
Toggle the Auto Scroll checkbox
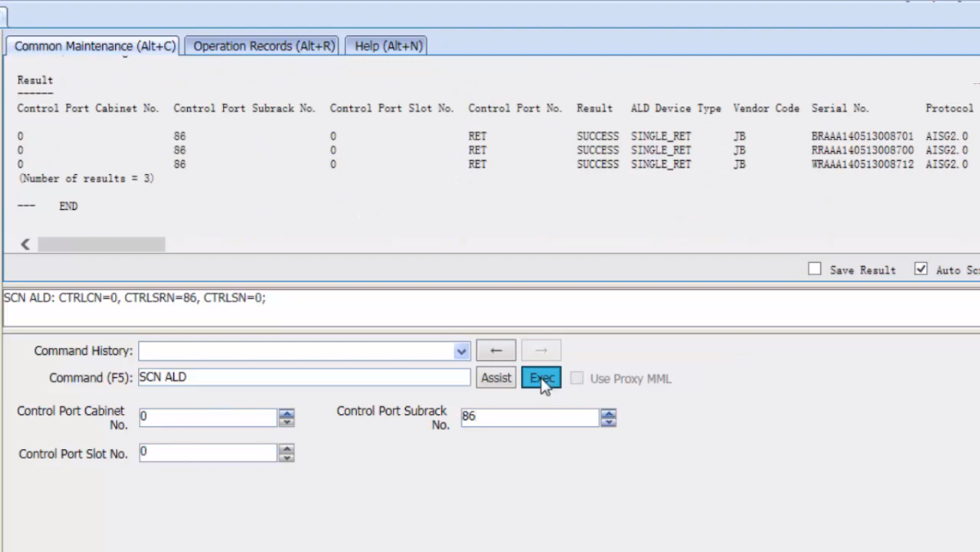[x=921, y=269]
